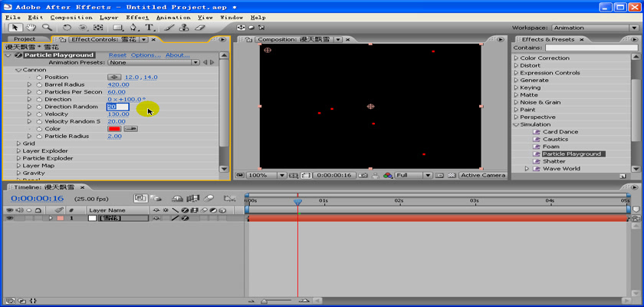Click the Reset link for Particle Playground

[x=117, y=55]
